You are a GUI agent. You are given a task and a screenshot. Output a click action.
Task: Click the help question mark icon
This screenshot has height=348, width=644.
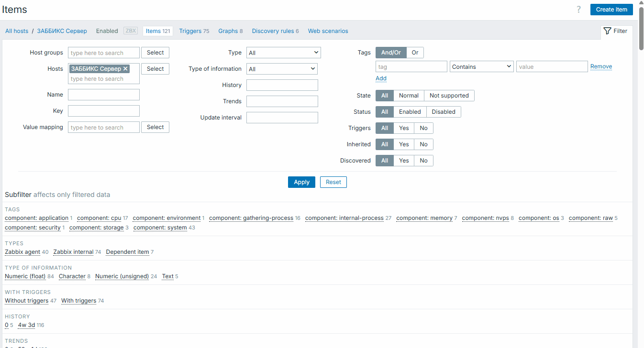tap(578, 10)
